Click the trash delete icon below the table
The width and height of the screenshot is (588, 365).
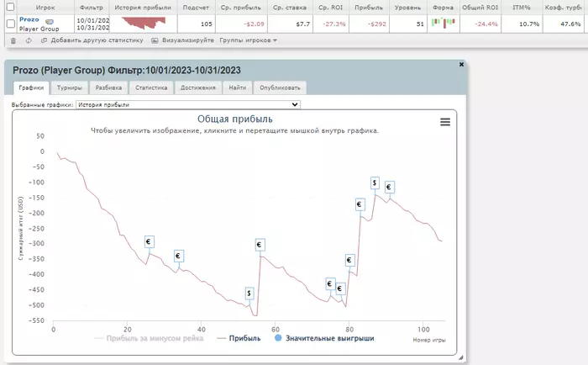click(x=13, y=40)
